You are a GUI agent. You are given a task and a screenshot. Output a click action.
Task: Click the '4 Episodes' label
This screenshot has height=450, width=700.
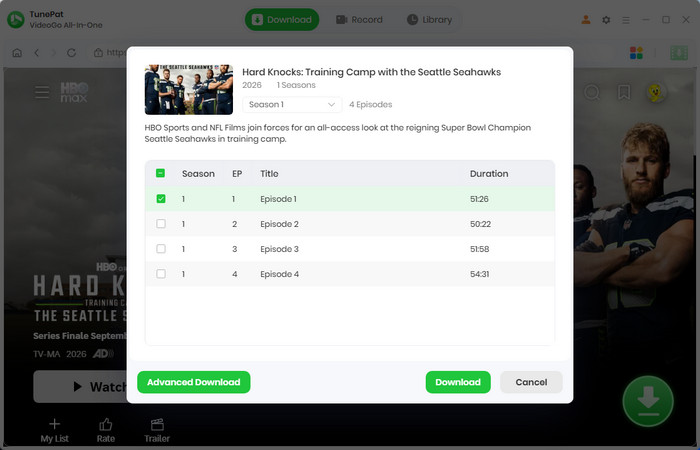[371, 104]
